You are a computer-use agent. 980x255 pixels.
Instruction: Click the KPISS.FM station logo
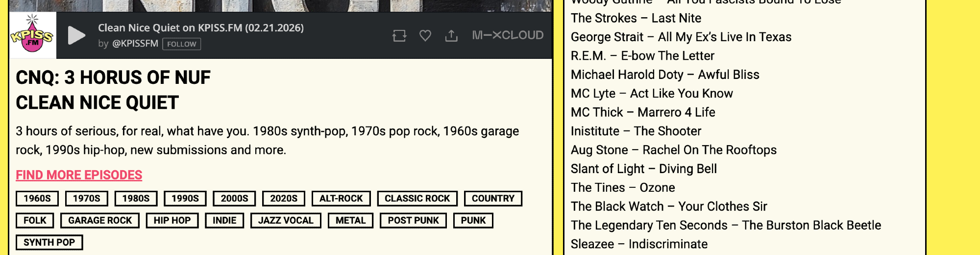32,35
